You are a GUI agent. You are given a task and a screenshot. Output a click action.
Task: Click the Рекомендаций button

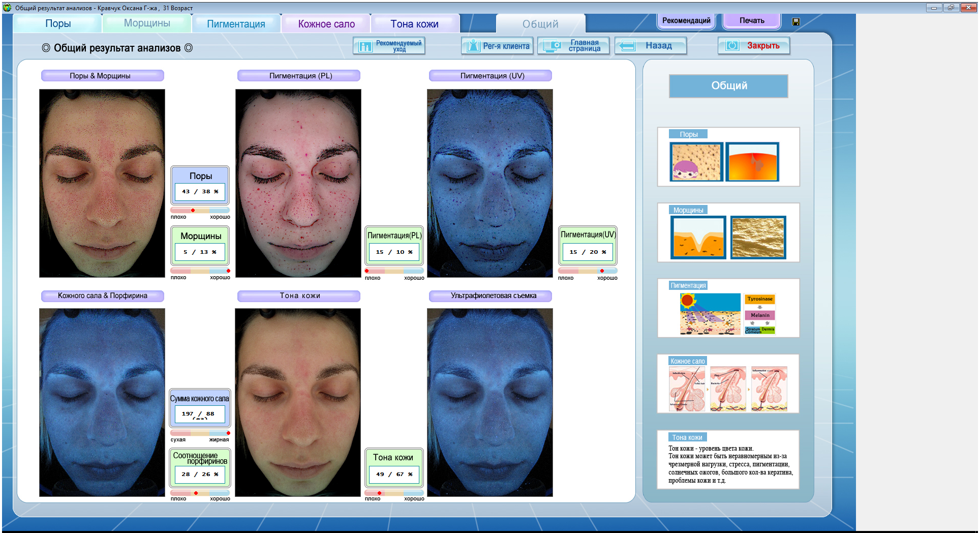[x=686, y=21]
